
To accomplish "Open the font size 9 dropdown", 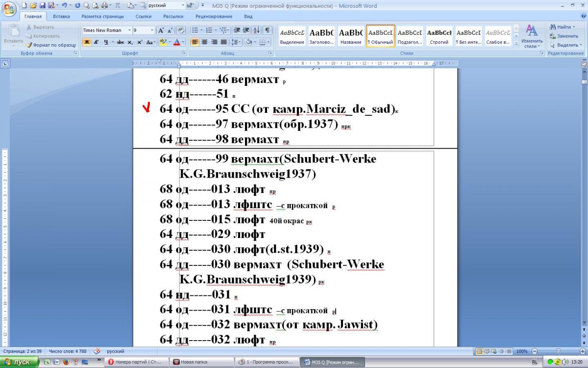I will [x=152, y=30].
